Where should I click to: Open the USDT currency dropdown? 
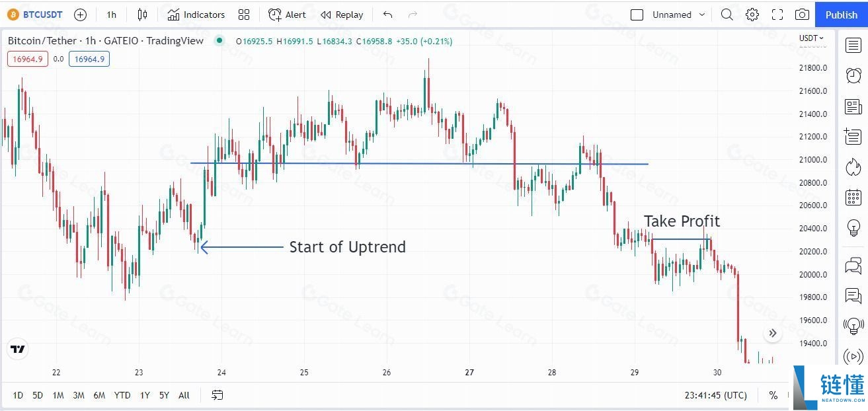(812, 38)
